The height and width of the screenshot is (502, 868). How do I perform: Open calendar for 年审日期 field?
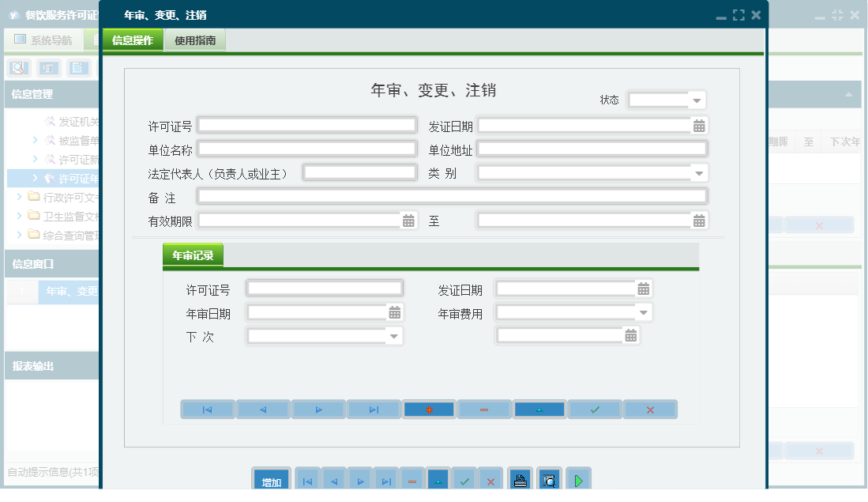coord(394,312)
